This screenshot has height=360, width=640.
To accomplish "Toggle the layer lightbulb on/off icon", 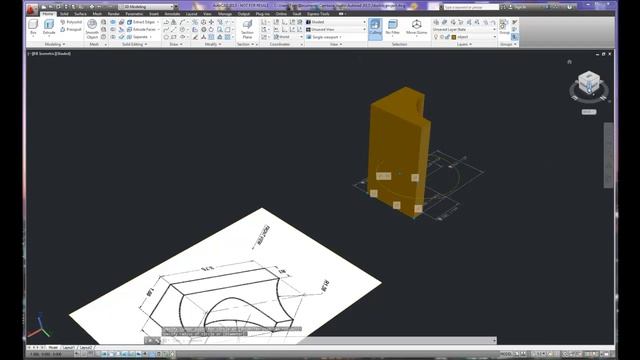I will click(x=436, y=37).
